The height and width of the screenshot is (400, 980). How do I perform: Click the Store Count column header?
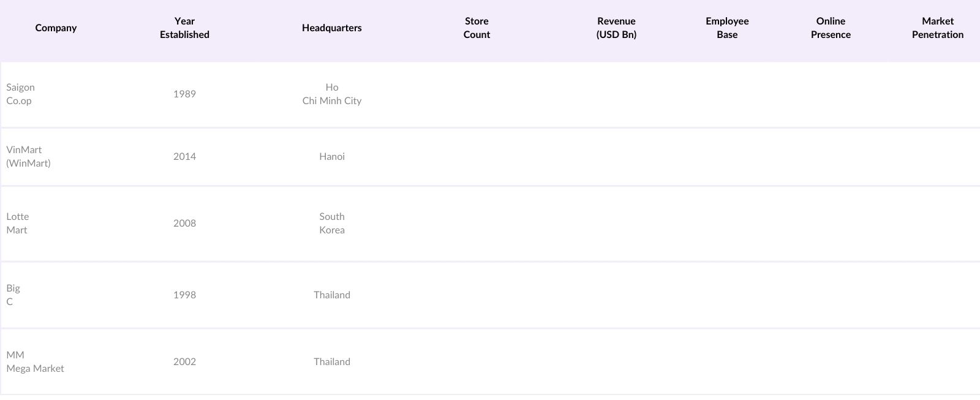point(477,28)
